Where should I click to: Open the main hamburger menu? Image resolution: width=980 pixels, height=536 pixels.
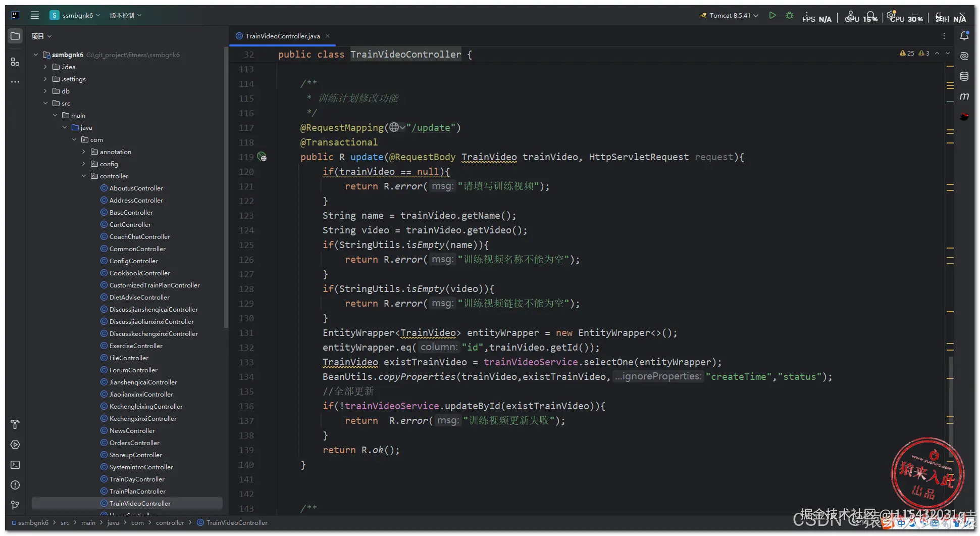[x=35, y=15]
